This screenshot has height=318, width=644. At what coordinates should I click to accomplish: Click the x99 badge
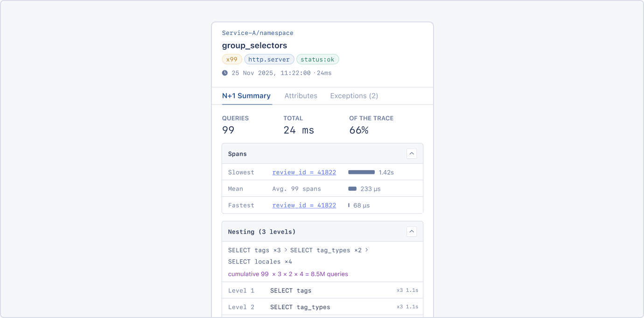[232, 59]
